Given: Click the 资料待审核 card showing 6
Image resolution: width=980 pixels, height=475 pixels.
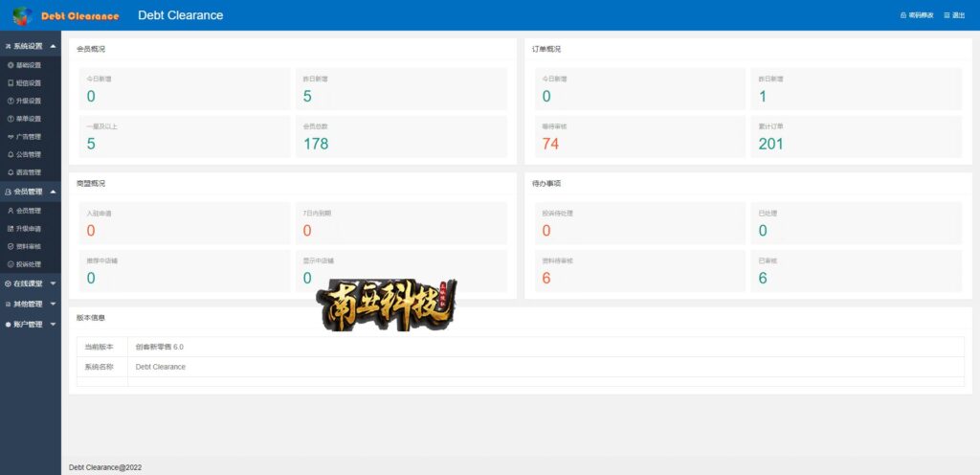Looking at the screenshot, I should [640, 271].
